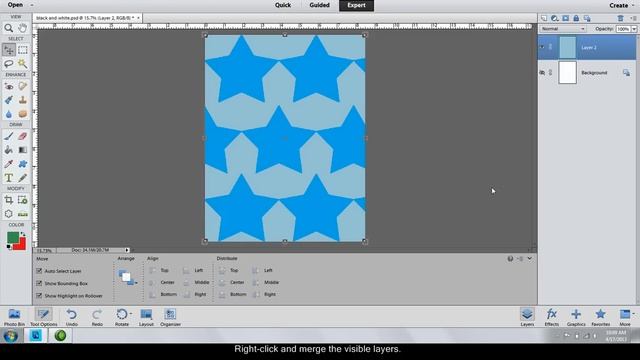Switch to Guided edit mode
The height and width of the screenshot is (360, 640).
pos(319,5)
